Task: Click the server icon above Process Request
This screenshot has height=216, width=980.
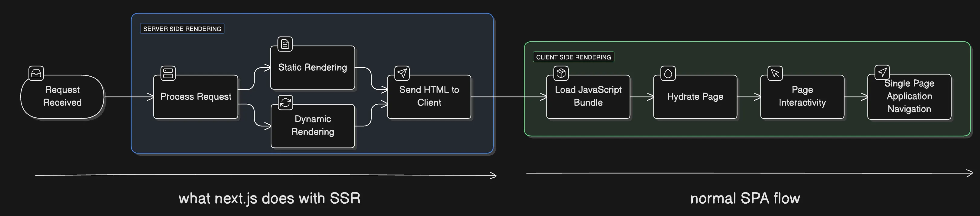Action: pyautogui.click(x=168, y=73)
